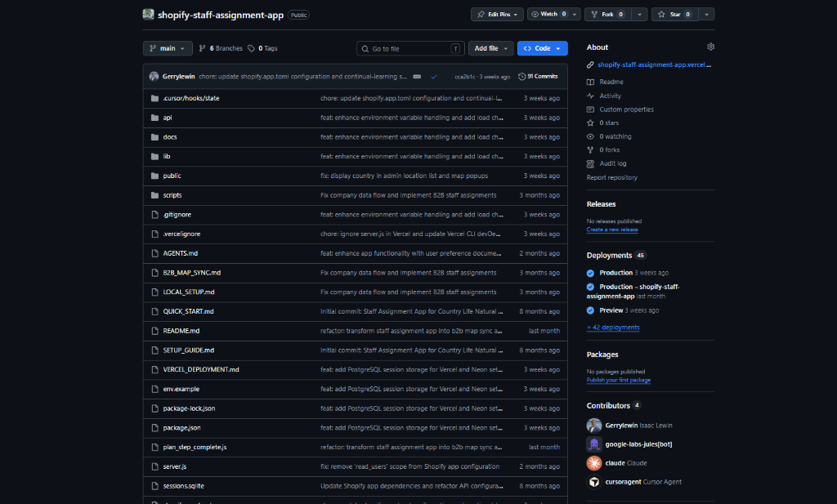Fork the repository

click(x=608, y=15)
